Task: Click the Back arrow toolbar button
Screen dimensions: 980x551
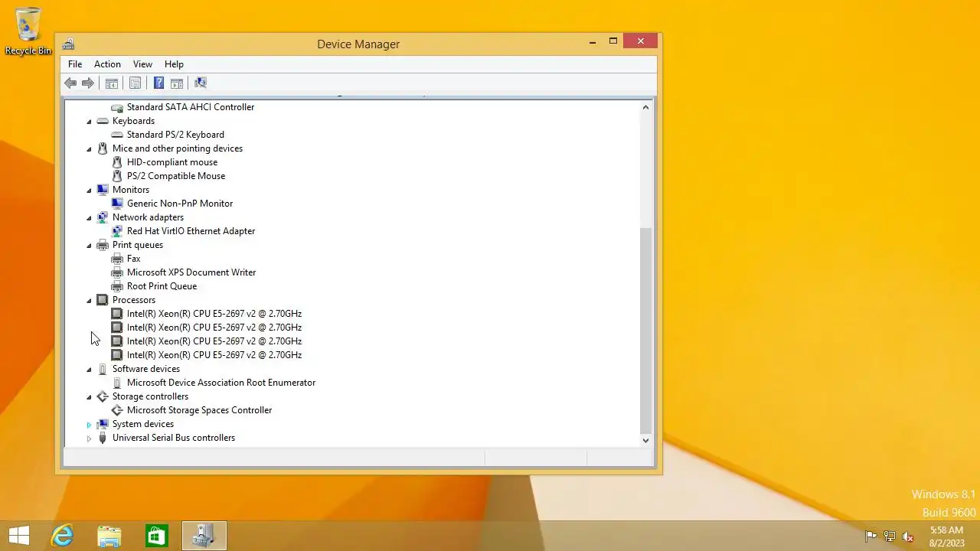Action: pyautogui.click(x=70, y=83)
